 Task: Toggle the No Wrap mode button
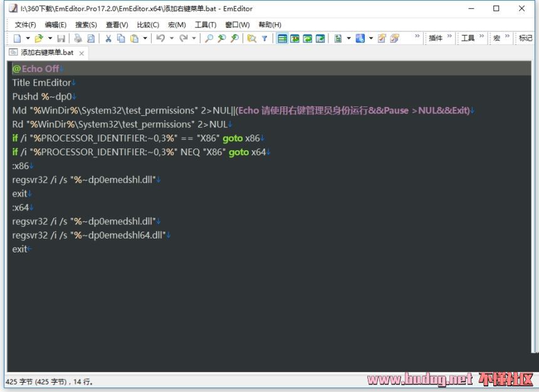click(x=282, y=38)
